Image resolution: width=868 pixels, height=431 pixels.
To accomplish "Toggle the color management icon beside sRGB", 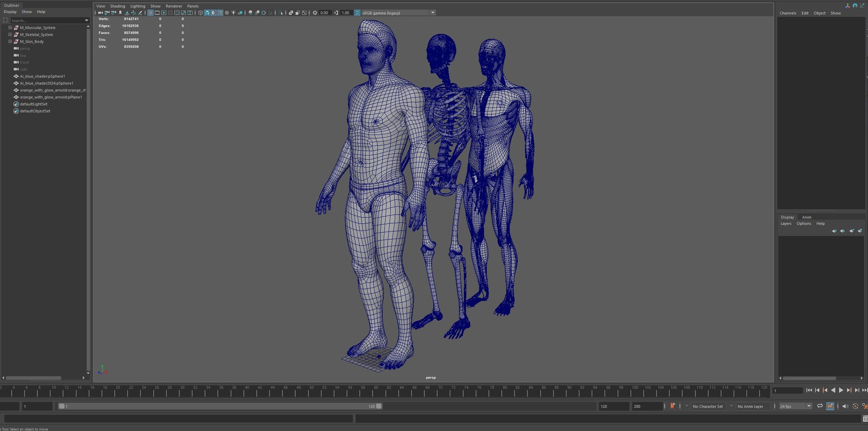I will pyautogui.click(x=357, y=13).
